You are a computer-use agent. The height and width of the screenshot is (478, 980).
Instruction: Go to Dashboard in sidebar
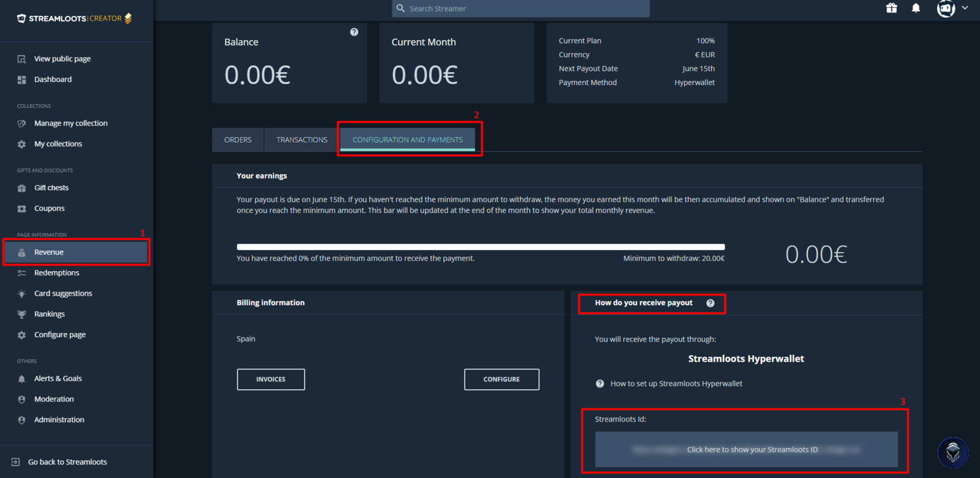(x=53, y=80)
